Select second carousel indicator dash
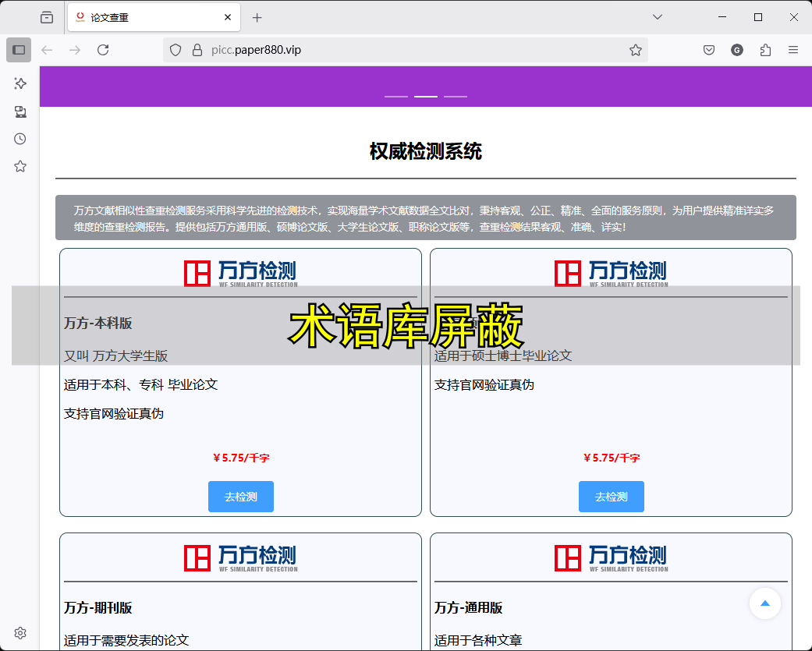Image resolution: width=812 pixels, height=651 pixels. [426, 96]
